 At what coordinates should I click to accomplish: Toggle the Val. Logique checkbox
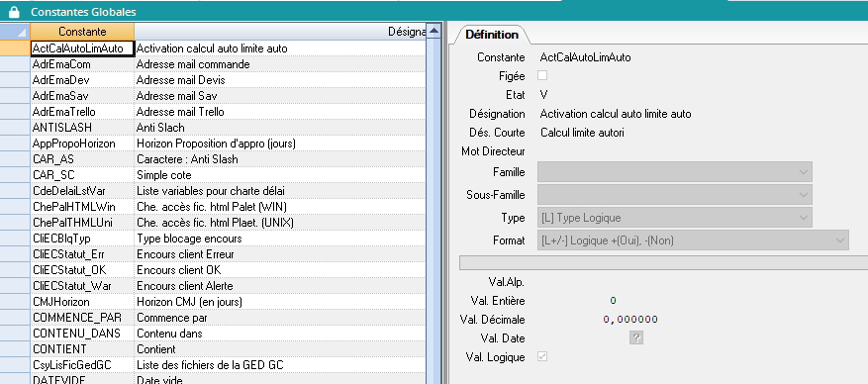(542, 357)
